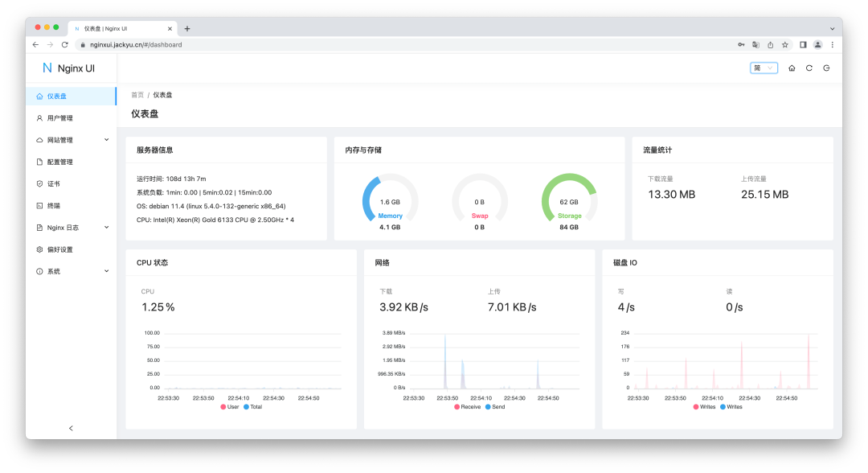The width and height of the screenshot is (868, 473).
Task: Click the logout icon at top right
Action: click(826, 68)
